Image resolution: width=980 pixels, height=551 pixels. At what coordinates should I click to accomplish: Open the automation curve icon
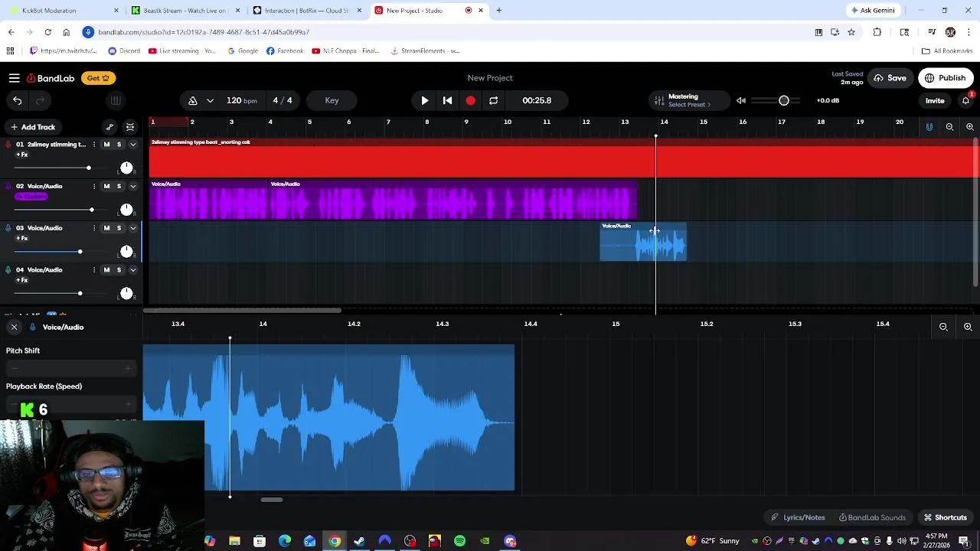pyautogui.click(x=109, y=127)
